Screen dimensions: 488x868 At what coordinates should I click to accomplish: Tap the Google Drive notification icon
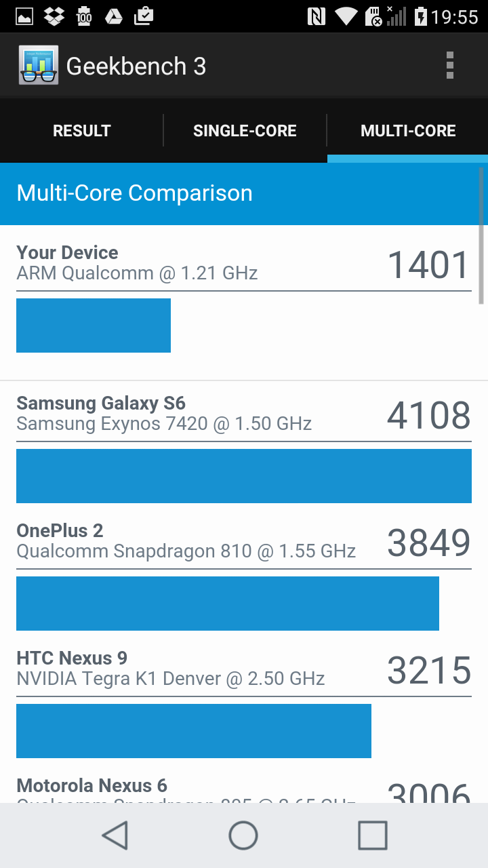coord(114,16)
